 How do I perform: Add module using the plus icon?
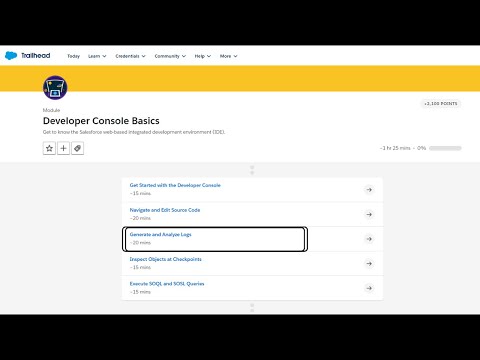tap(63, 148)
